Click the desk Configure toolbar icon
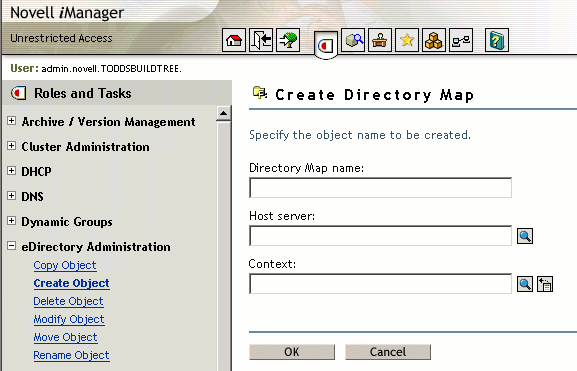577x371 pixels. point(380,40)
